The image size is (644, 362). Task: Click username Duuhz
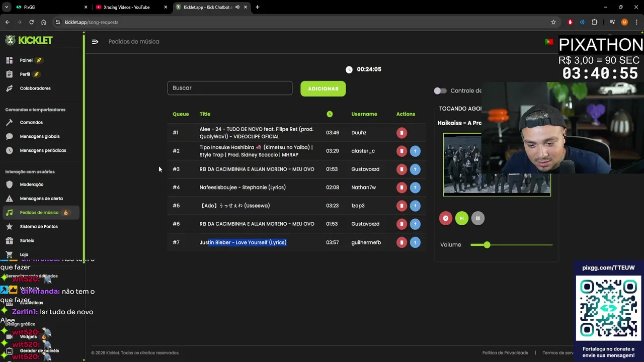(359, 133)
